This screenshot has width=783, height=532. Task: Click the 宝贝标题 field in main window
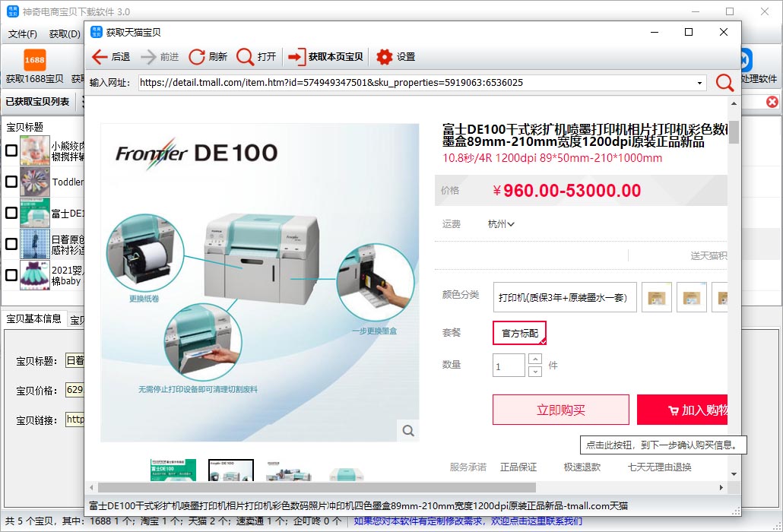pos(75,361)
